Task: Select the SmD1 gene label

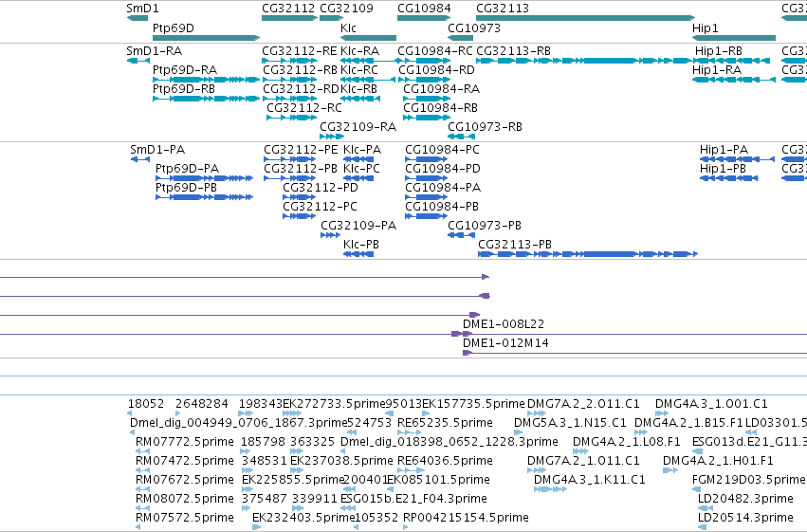Action: [x=142, y=9]
